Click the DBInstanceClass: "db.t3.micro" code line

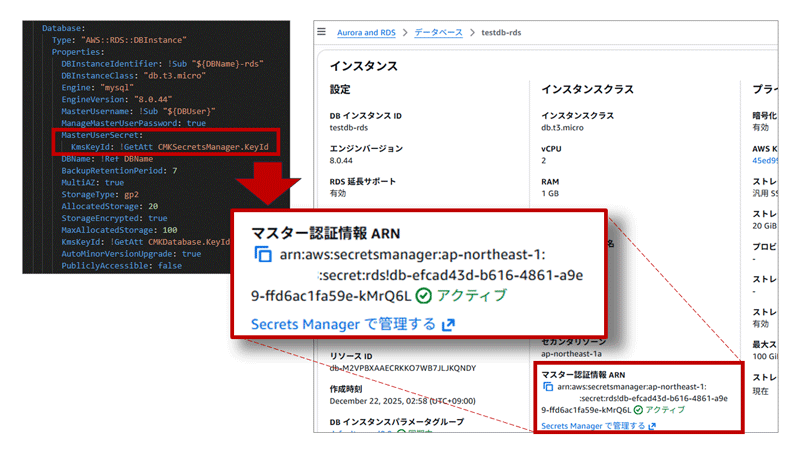133,76
